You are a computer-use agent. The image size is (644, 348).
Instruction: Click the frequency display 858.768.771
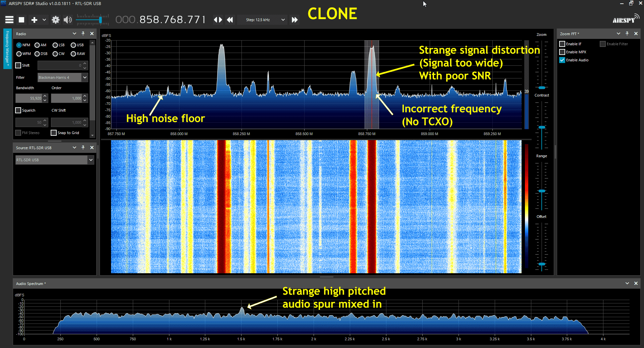pos(160,19)
